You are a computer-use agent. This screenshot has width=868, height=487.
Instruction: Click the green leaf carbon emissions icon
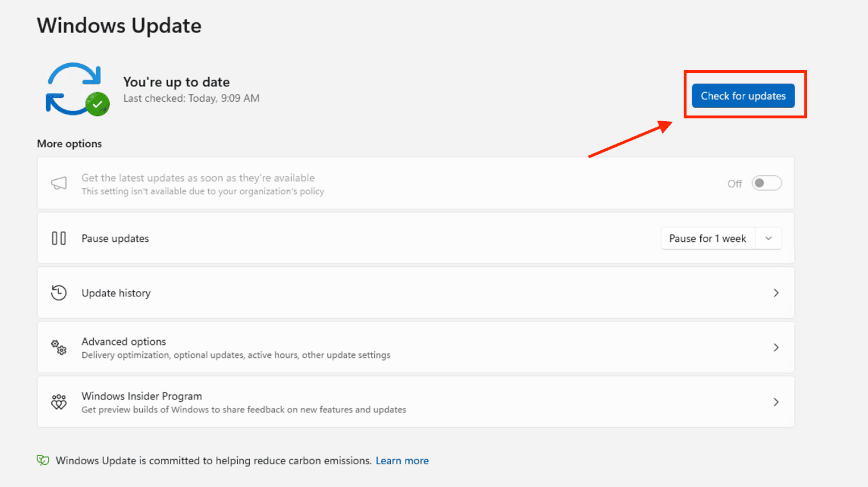point(43,460)
